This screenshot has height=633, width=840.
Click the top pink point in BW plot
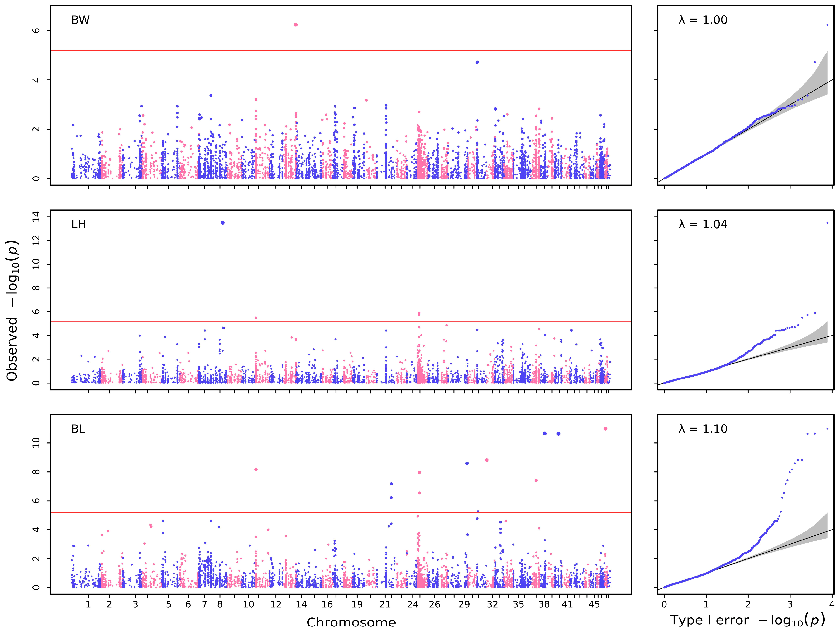(x=296, y=25)
